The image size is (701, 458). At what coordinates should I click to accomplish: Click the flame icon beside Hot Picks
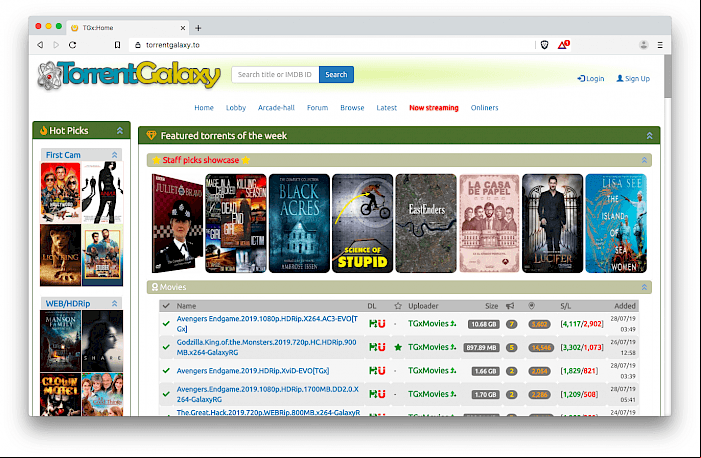(43, 130)
